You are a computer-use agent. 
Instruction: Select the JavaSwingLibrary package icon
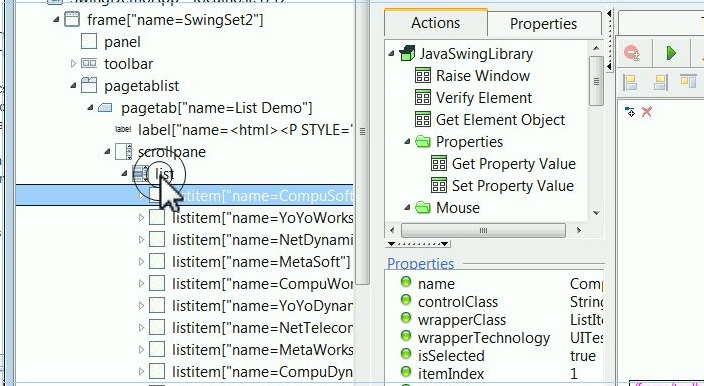coord(407,53)
